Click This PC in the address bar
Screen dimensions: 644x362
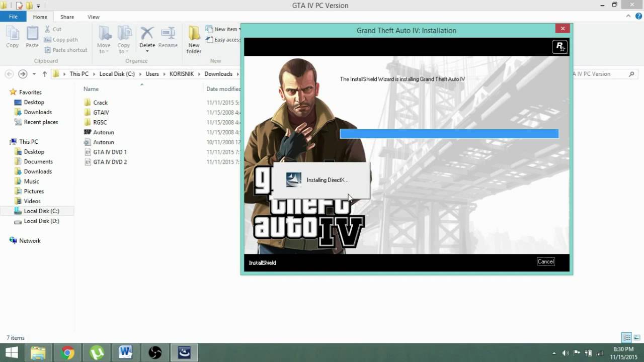(x=79, y=74)
